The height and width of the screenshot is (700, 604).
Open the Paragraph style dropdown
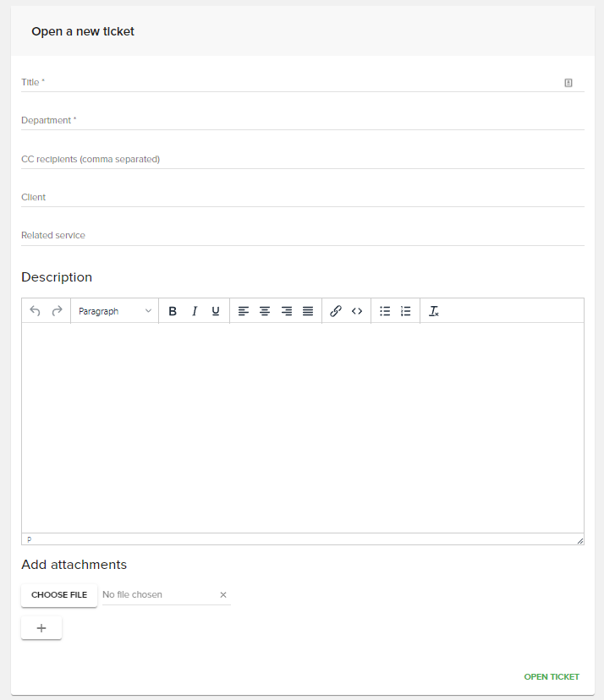[x=114, y=310]
